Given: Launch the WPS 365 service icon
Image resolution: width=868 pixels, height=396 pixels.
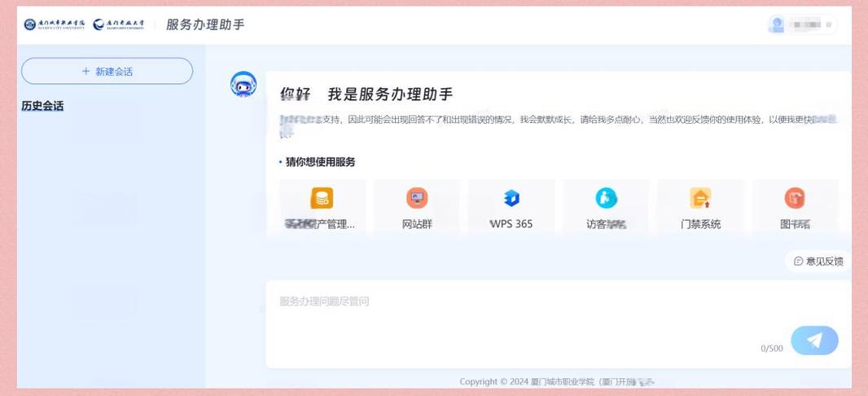Looking at the screenshot, I should (x=511, y=198).
